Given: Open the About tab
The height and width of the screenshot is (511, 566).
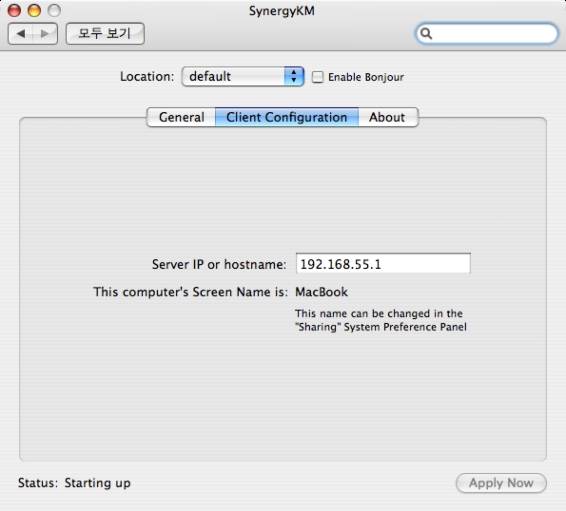Looking at the screenshot, I should tap(388, 117).
